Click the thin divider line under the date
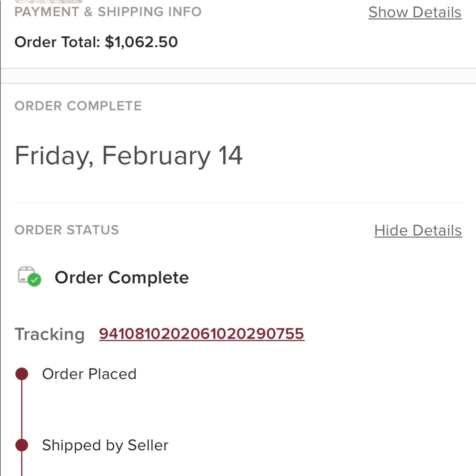 pos(238,203)
